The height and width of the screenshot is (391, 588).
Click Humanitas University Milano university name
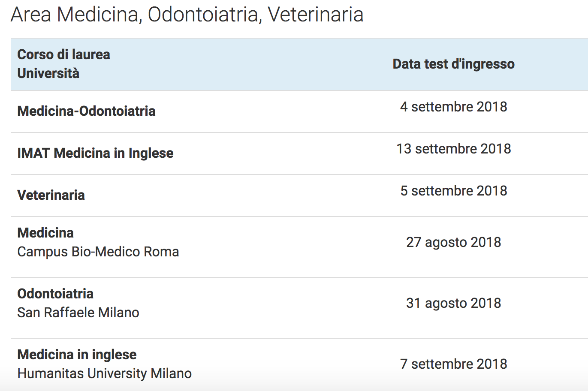[x=104, y=373]
